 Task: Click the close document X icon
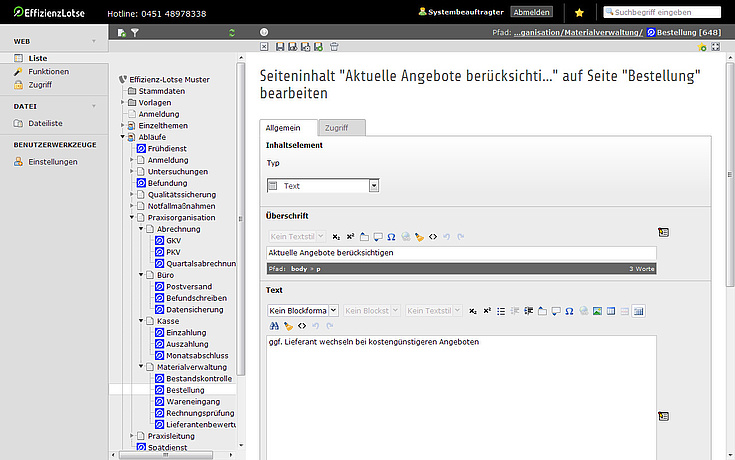tap(264, 46)
